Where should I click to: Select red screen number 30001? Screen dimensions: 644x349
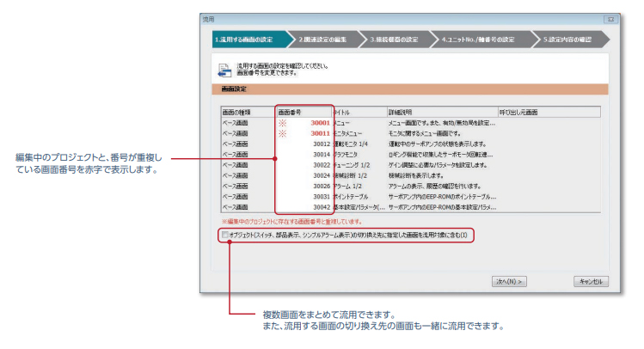[320, 123]
